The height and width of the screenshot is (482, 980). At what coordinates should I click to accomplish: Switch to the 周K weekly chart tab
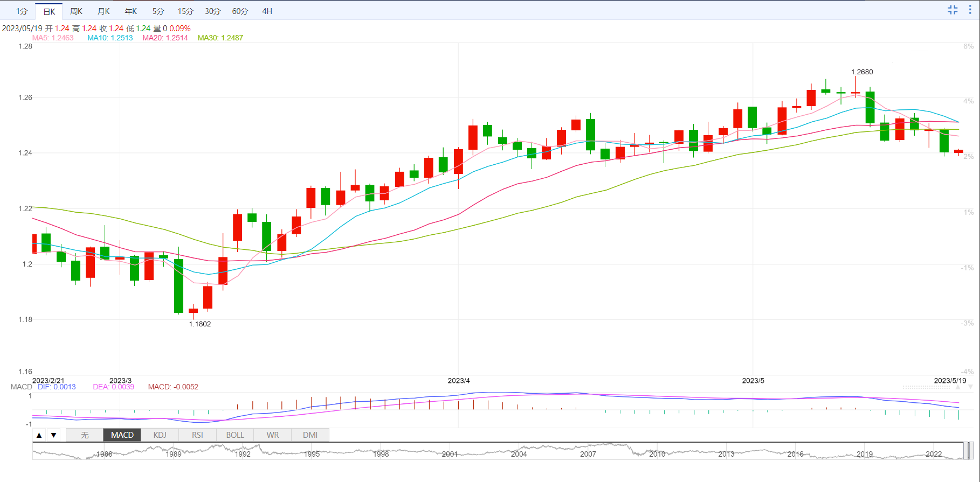pyautogui.click(x=77, y=11)
